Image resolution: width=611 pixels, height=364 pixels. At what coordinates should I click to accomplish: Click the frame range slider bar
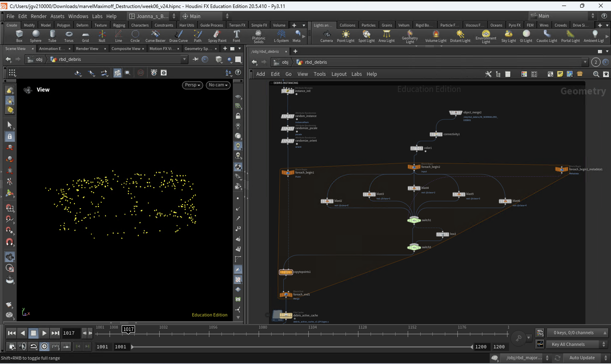302,347
